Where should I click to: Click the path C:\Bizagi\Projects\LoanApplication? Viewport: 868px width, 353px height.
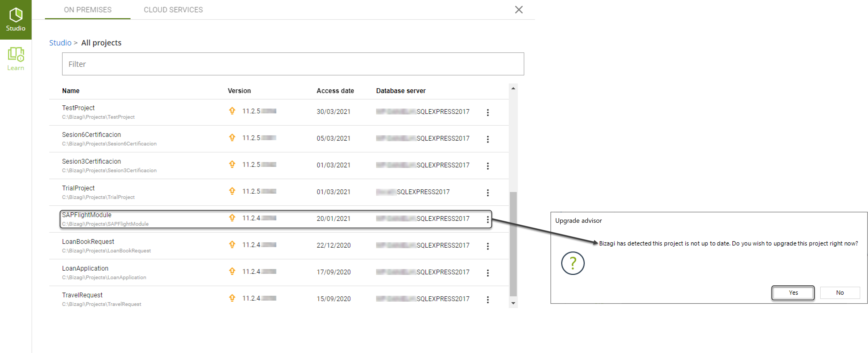[x=104, y=278]
